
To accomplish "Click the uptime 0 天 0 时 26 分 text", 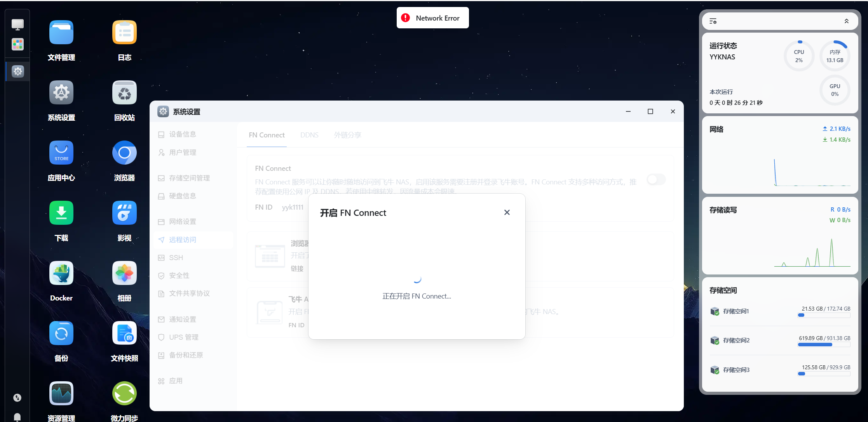I will [x=736, y=103].
